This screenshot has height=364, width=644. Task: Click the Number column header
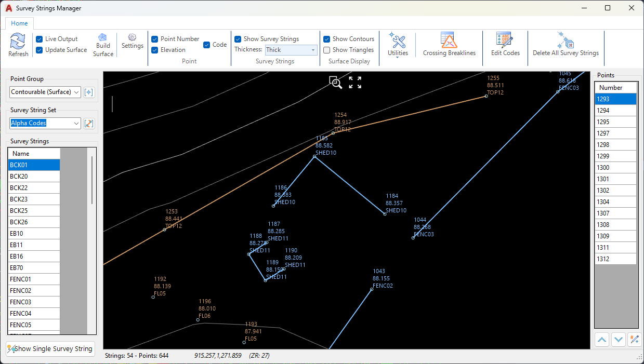click(616, 88)
